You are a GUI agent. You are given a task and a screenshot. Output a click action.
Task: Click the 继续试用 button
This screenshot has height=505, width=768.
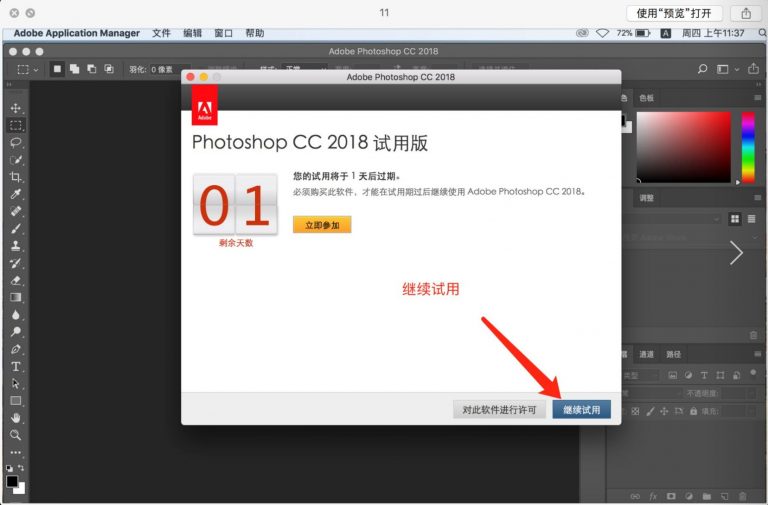[581, 409]
